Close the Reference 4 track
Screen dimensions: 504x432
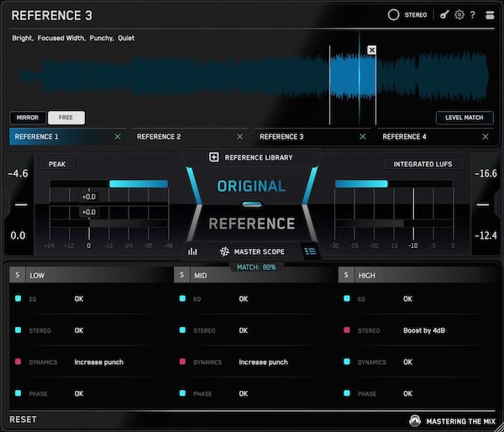(x=486, y=137)
